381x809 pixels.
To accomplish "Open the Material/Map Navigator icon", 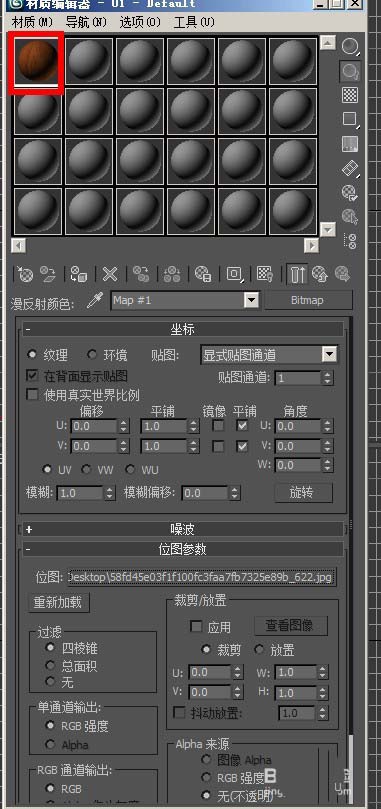I will [351, 240].
